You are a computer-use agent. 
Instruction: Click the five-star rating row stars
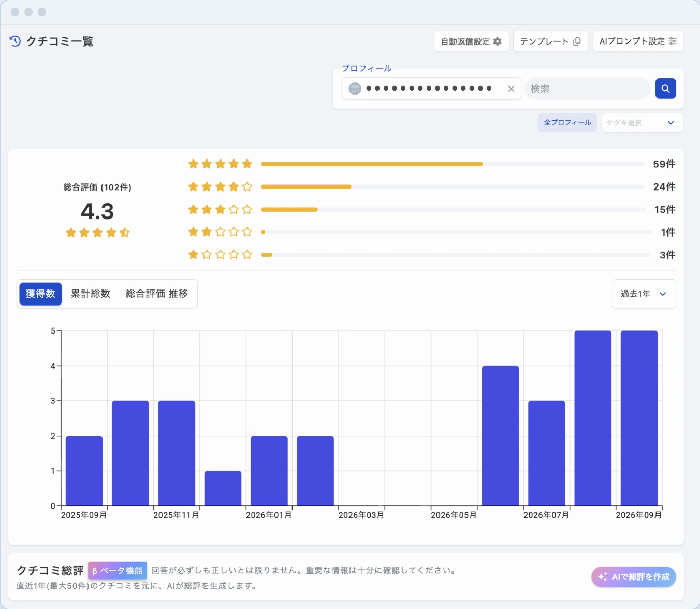[220, 164]
